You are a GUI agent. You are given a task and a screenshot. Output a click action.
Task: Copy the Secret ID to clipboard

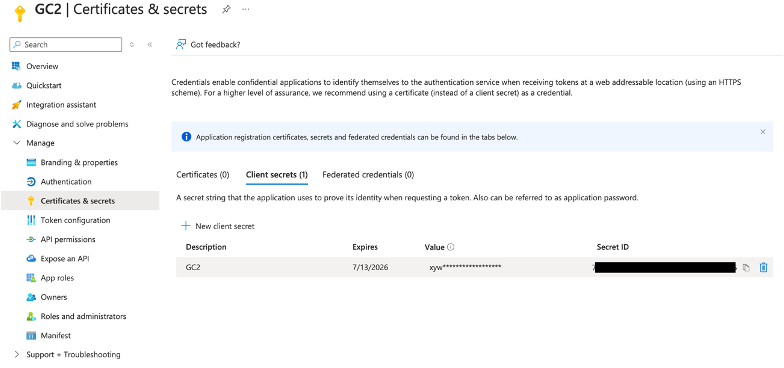click(x=746, y=268)
